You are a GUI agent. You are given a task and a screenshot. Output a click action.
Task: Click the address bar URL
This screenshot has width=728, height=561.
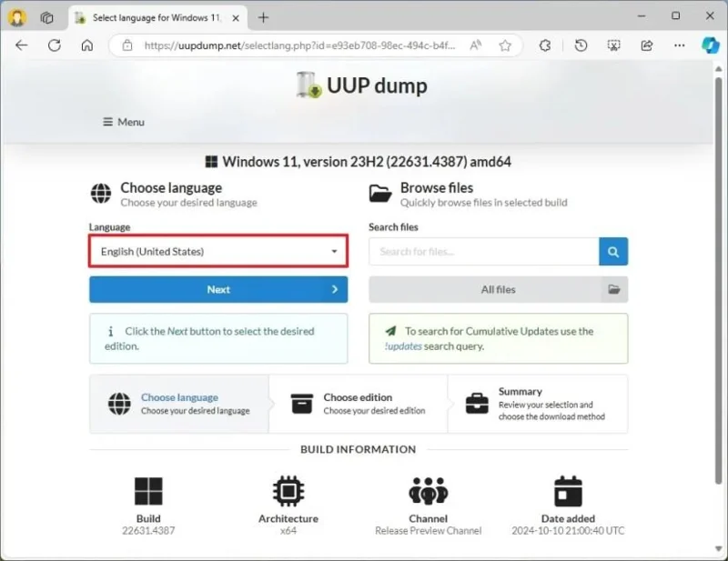[299, 45]
